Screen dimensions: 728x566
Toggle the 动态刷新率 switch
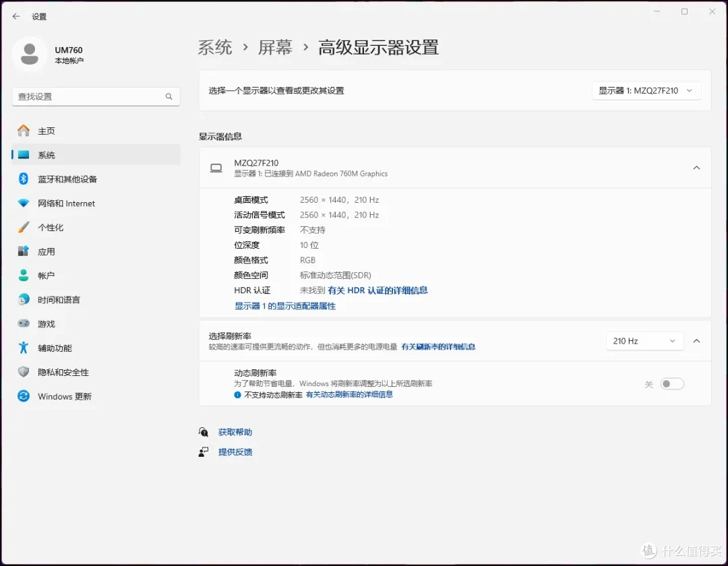point(672,383)
